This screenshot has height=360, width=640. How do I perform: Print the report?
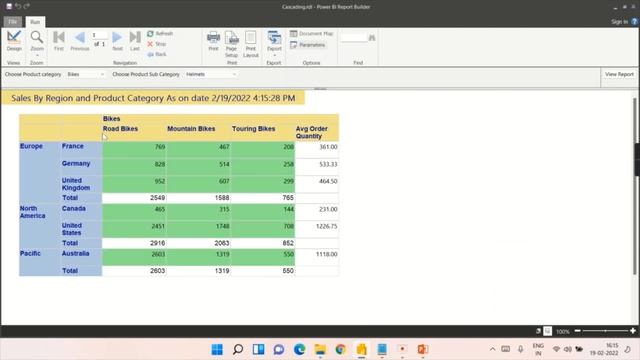pos(213,41)
